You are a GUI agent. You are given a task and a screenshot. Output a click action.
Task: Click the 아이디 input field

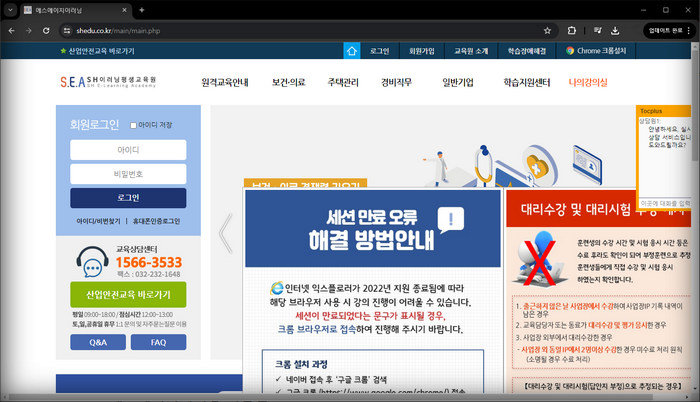click(128, 150)
